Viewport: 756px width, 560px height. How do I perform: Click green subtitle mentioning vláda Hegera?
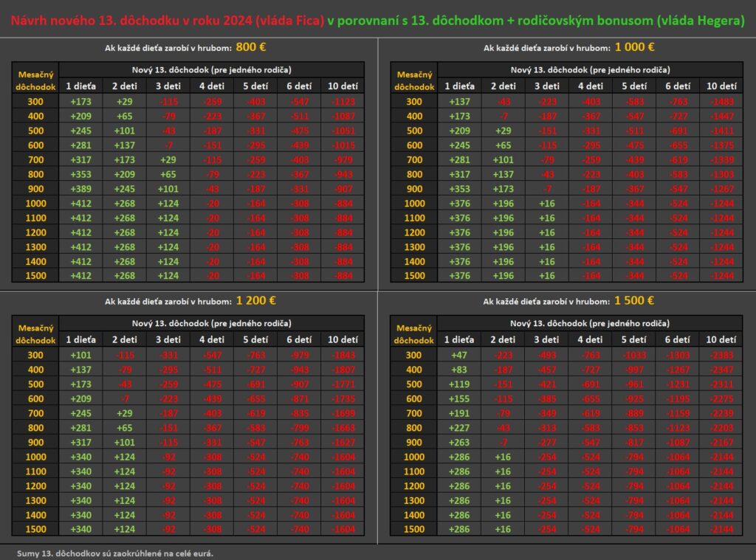[x=536, y=21]
